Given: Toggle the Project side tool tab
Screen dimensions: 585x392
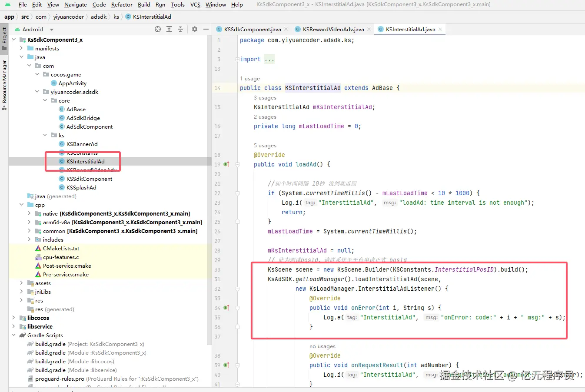Looking at the screenshot, I should (x=4, y=36).
